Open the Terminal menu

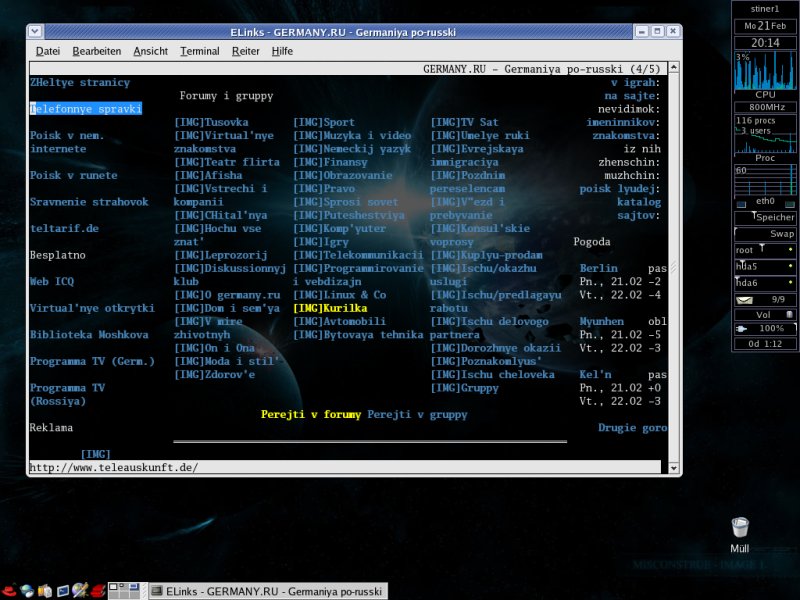tap(199, 51)
